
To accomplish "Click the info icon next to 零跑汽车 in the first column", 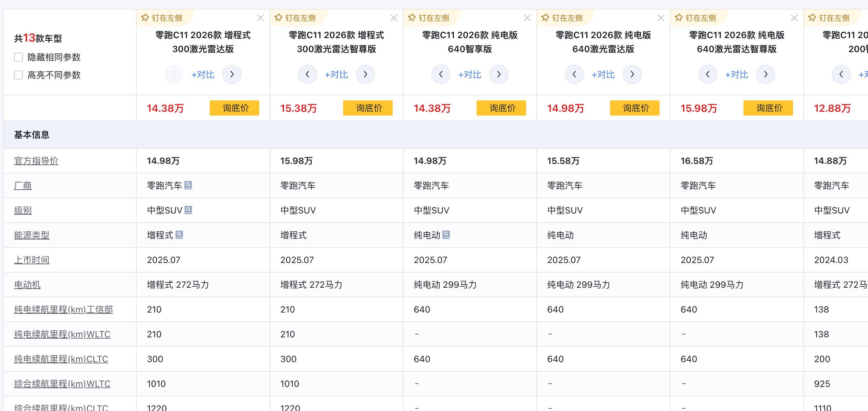I will (x=188, y=185).
